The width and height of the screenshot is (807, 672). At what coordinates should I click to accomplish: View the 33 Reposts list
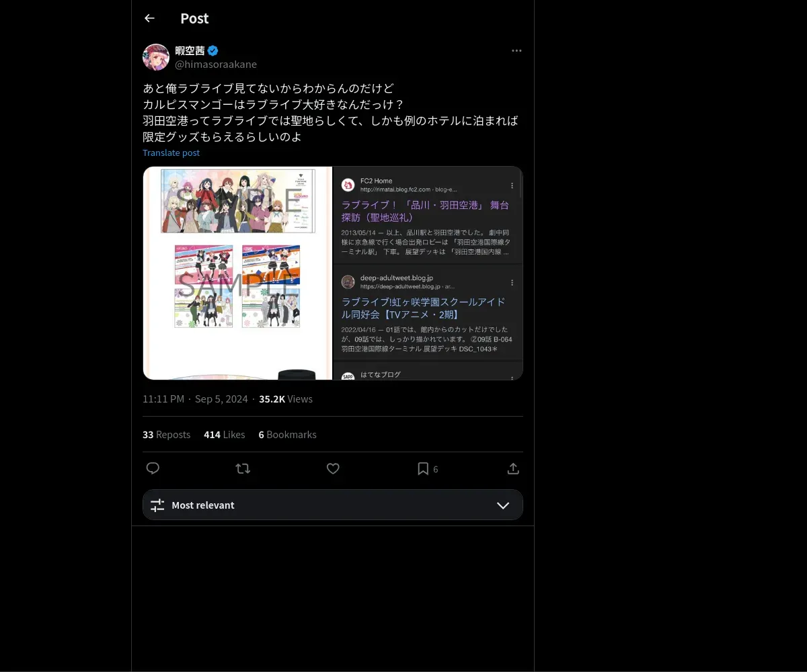[166, 434]
